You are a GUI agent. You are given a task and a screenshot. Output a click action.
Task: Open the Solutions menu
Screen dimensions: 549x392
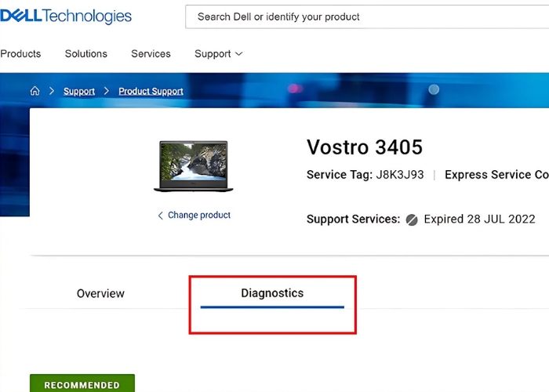tap(86, 54)
